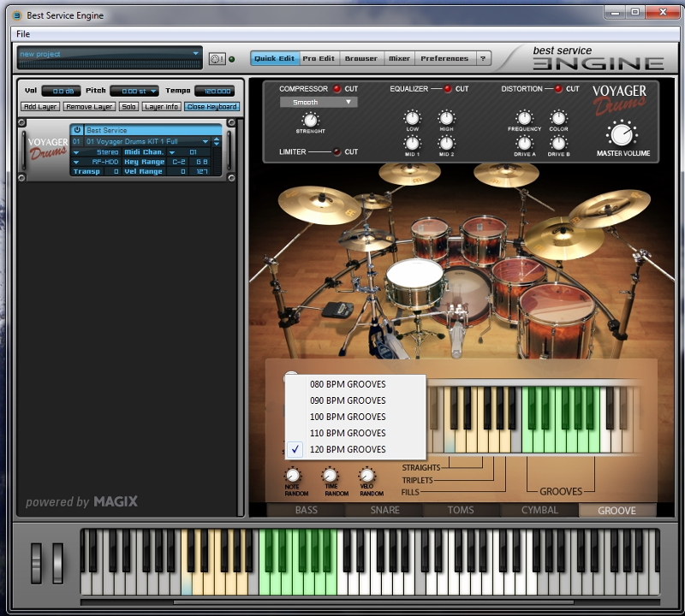Open the Stereo output dropdown arrow
The width and height of the screenshot is (685, 616).
point(76,152)
